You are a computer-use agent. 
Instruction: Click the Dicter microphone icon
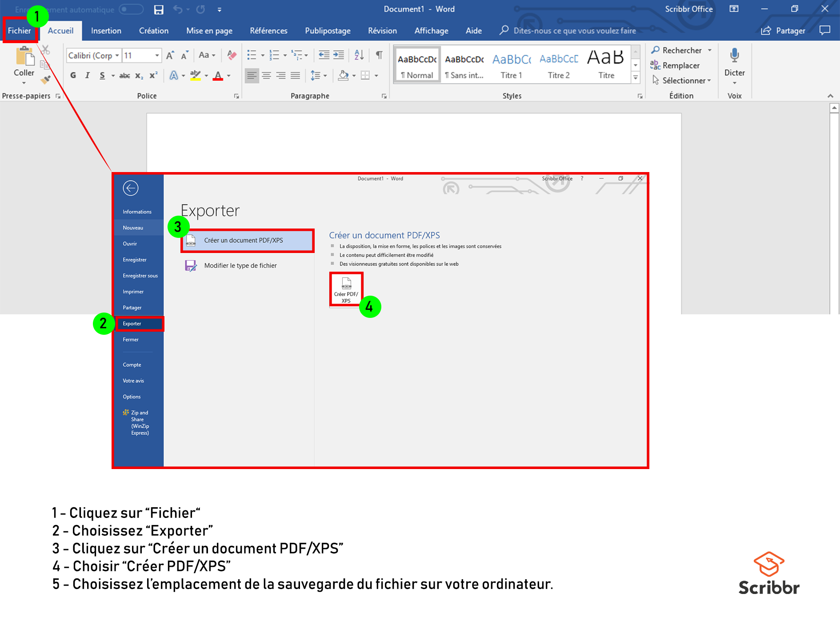735,56
